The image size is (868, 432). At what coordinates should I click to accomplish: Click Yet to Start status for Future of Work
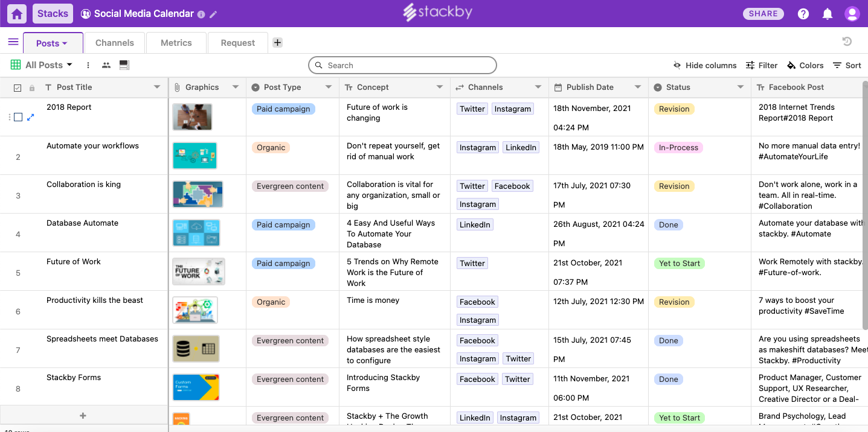[x=680, y=264]
